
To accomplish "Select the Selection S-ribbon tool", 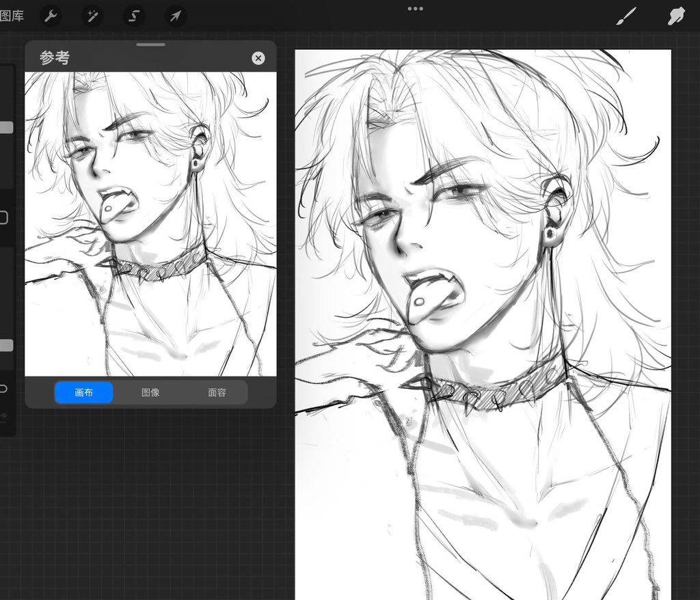I will pos(134,16).
